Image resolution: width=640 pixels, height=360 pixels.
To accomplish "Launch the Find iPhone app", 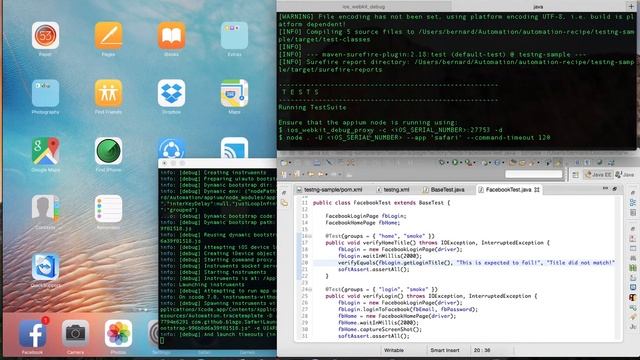I will [x=108, y=151].
